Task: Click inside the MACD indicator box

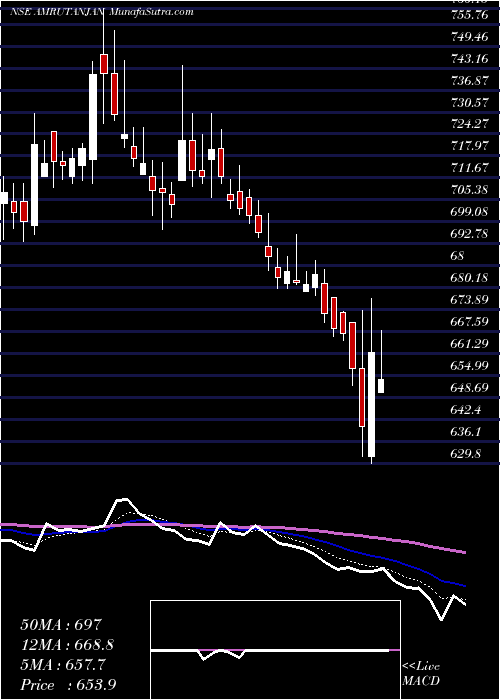Action: [275, 650]
